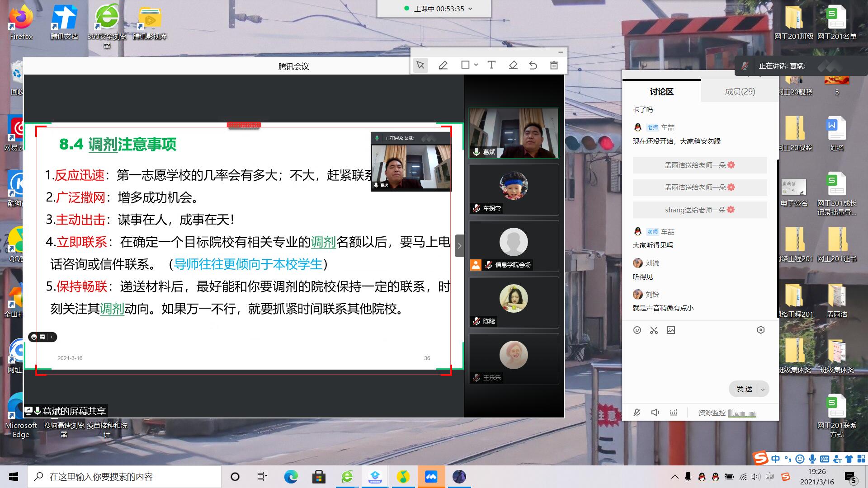This screenshot has width=868, height=488.
Task: Select the text annotation tool
Action: coord(491,65)
